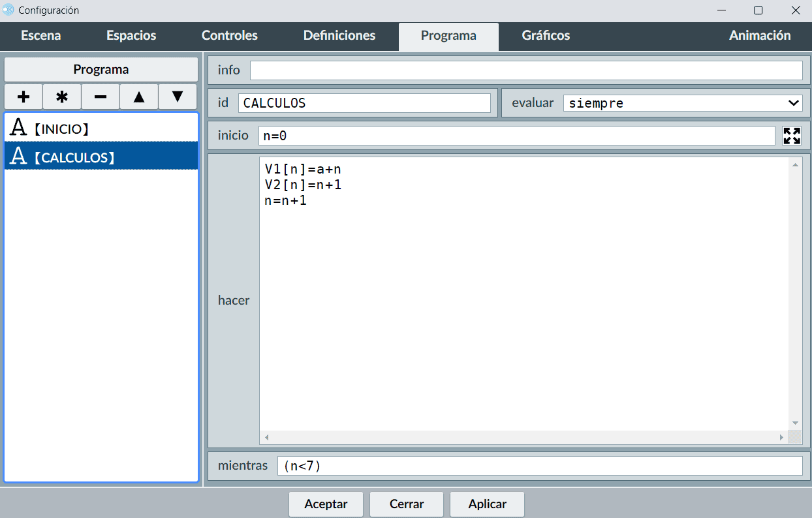This screenshot has height=518, width=812.
Task: Click the hacer horizontal scrollbar right arrow
Action: click(x=781, y=437)
